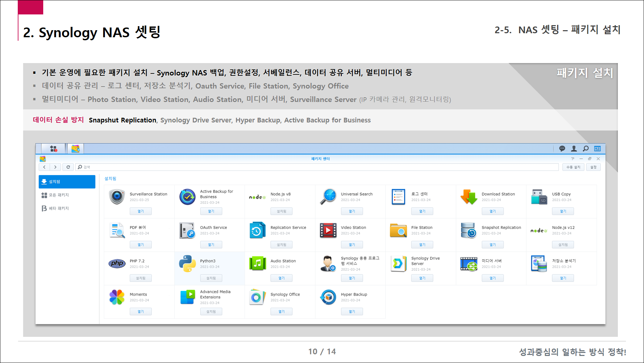Click the Hyper Backup package icon
The height and width of the screenshot is (363, 644).
[x=328, y=297]
